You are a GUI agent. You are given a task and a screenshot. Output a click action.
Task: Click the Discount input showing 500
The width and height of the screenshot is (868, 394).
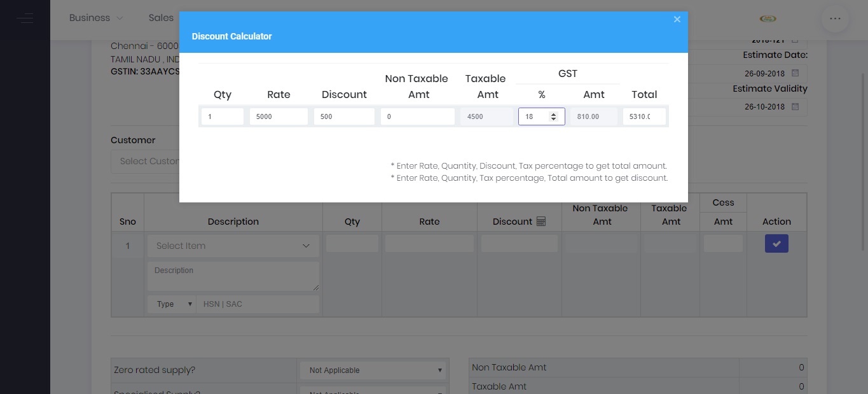click(x=344, y=116)
